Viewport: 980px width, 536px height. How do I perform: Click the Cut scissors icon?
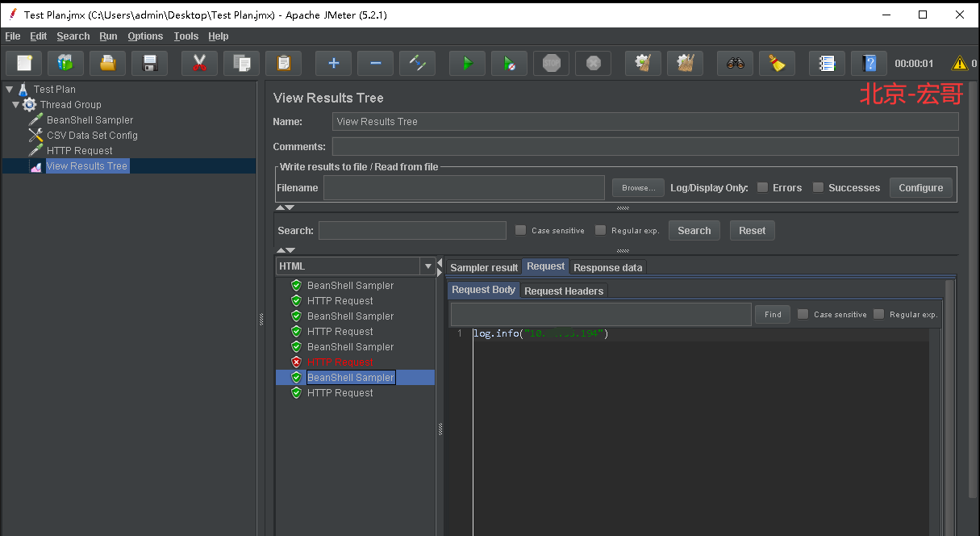pos(200,63)
